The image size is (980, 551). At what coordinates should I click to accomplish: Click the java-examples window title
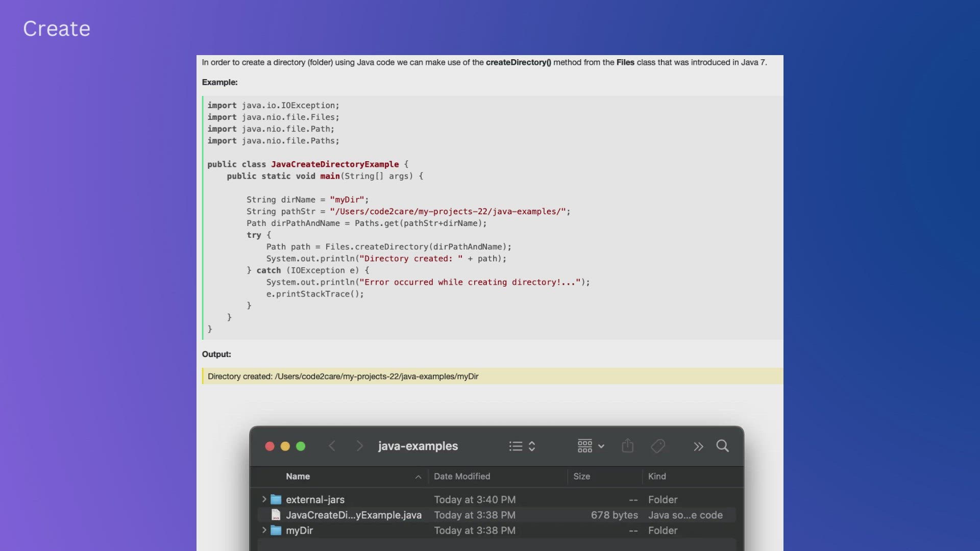[x=418, y=446]
